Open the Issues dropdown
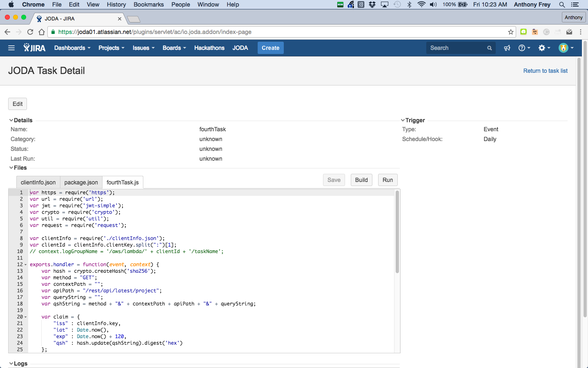The image size is (588, 368). 144,48
